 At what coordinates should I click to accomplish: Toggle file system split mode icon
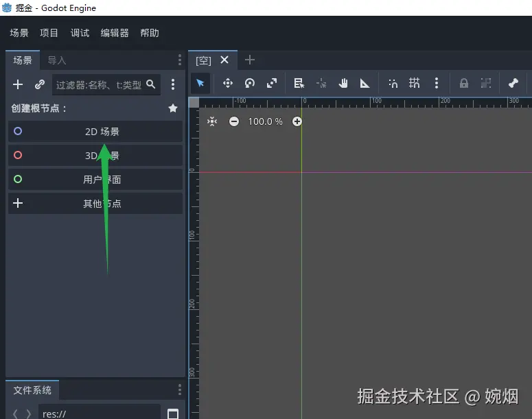[x=173, y=414]
